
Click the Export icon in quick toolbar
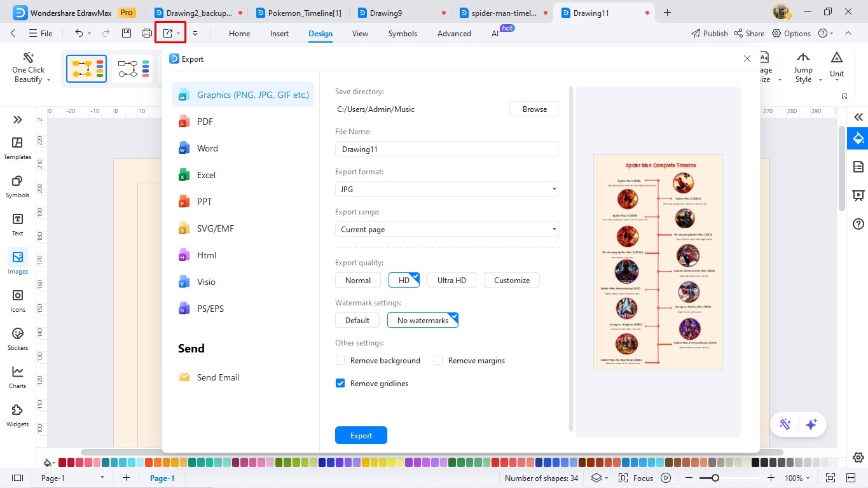[x=168, y=33]
